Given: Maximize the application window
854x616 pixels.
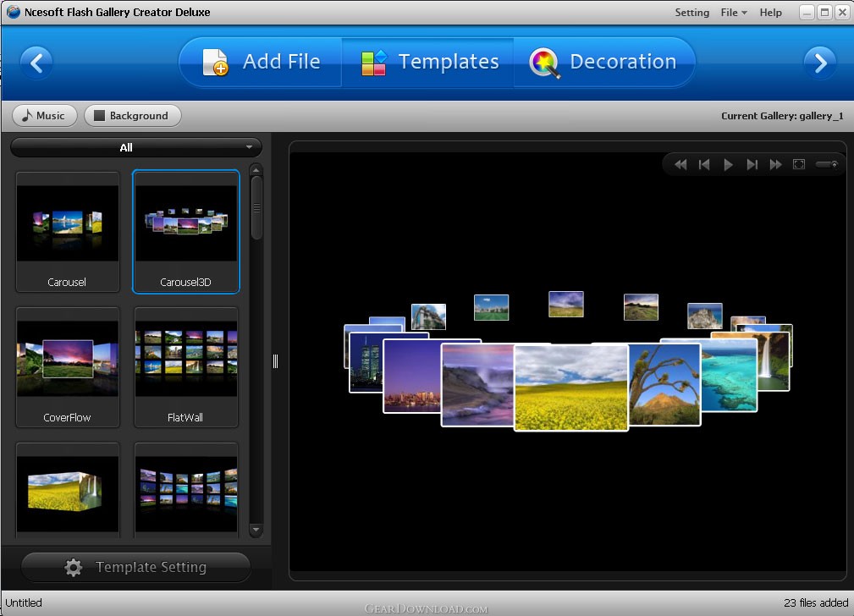Looking at the screenshot, I should tap(824, 12).
